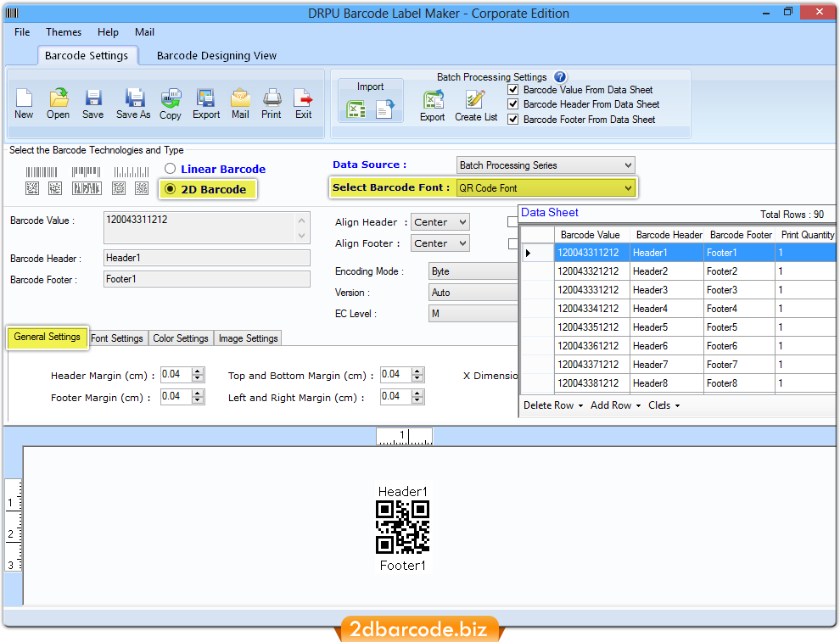The image size is (840, 642).
Task: Click the application icon in title bar
Action: pos(12,13)
